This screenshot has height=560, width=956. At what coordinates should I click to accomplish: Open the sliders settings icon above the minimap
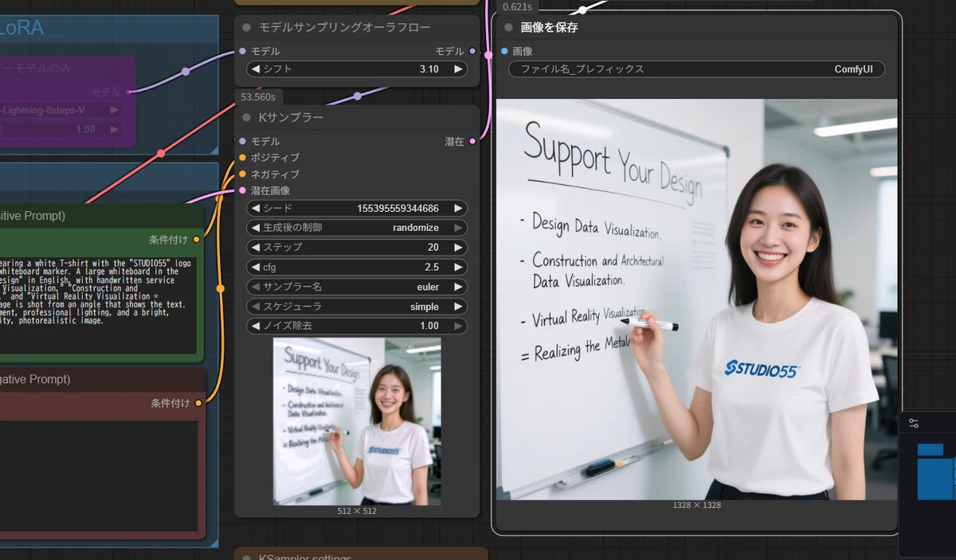pos(913,423)
